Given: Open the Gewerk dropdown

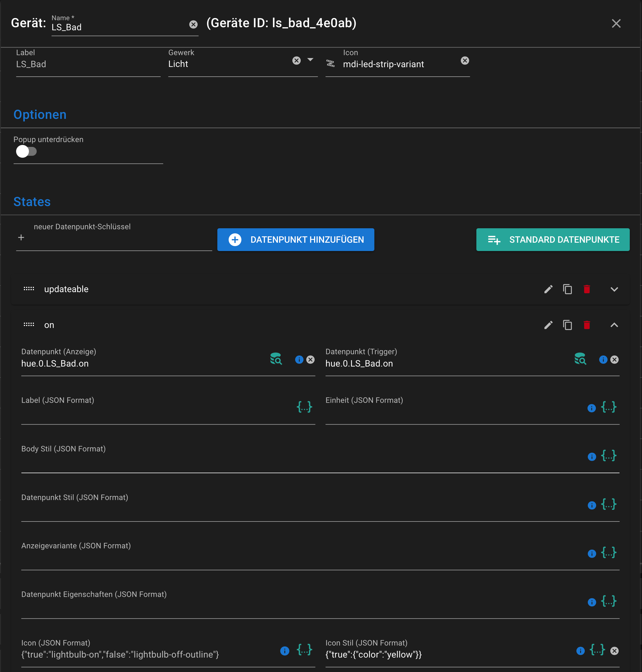Looking at the screenshot, I should click(x=310, y=60).
